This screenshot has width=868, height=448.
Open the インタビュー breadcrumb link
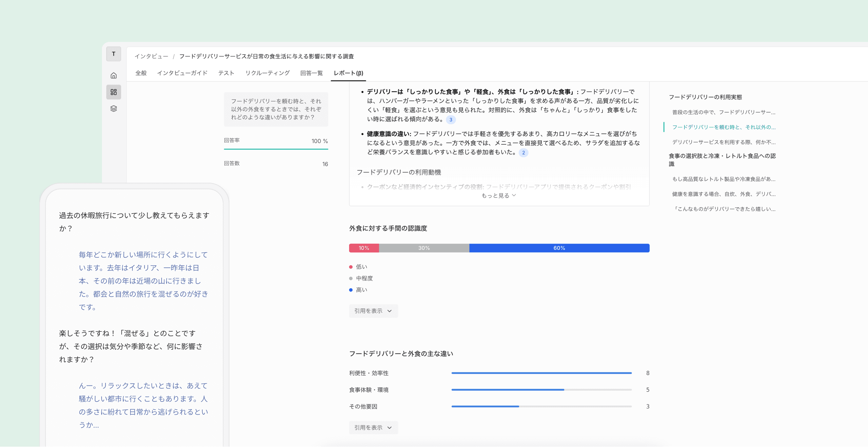click(151, 56)
